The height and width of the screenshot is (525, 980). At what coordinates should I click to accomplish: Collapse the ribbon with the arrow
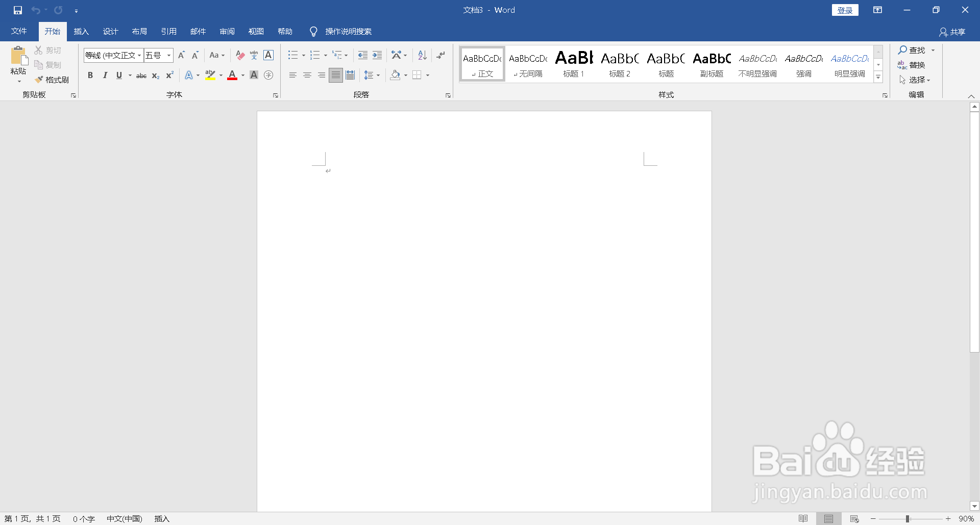click(971, 96)
